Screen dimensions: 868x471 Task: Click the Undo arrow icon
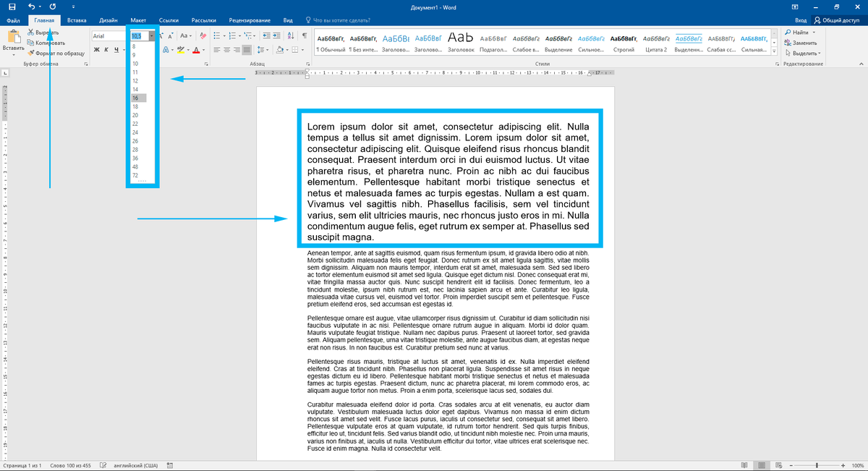[31, 6]
